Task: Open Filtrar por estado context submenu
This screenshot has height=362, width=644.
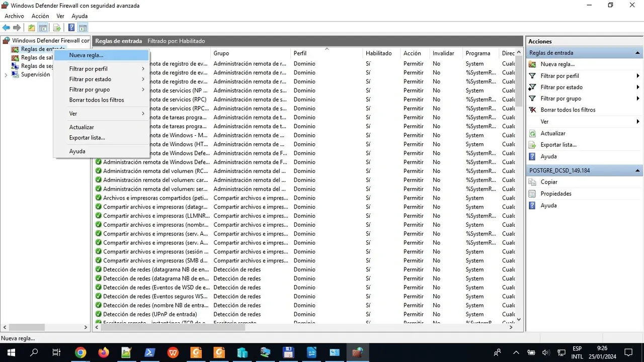Action: coord(101,79)
